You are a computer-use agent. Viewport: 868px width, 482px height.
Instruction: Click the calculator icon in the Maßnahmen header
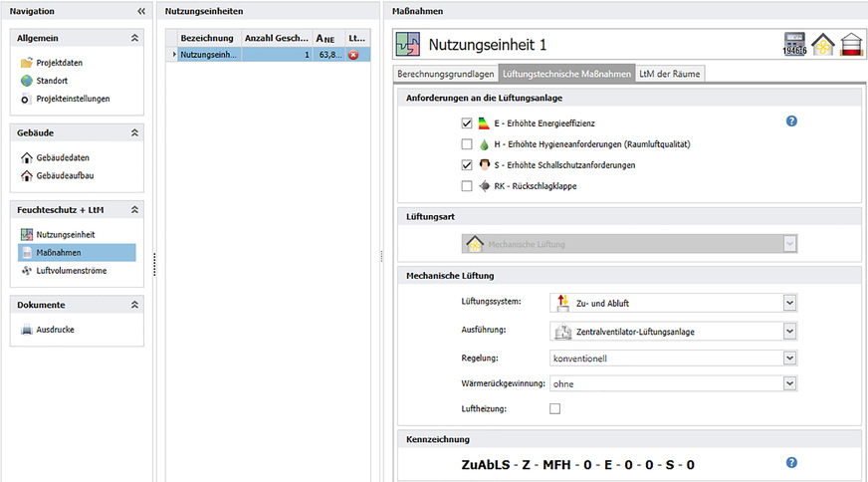(x=794, y=45)
